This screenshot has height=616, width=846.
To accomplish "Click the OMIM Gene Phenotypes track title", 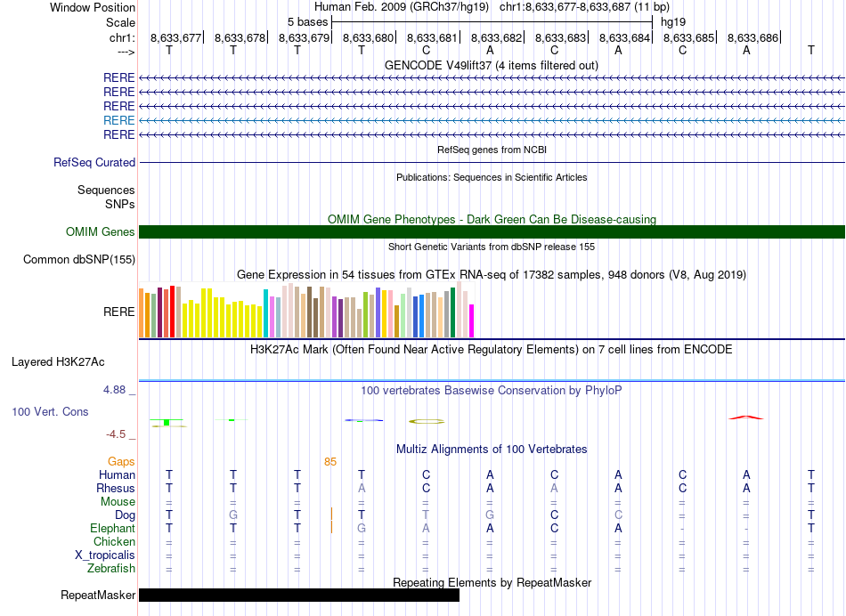I will pyautogui.click(x=492, y=219).
